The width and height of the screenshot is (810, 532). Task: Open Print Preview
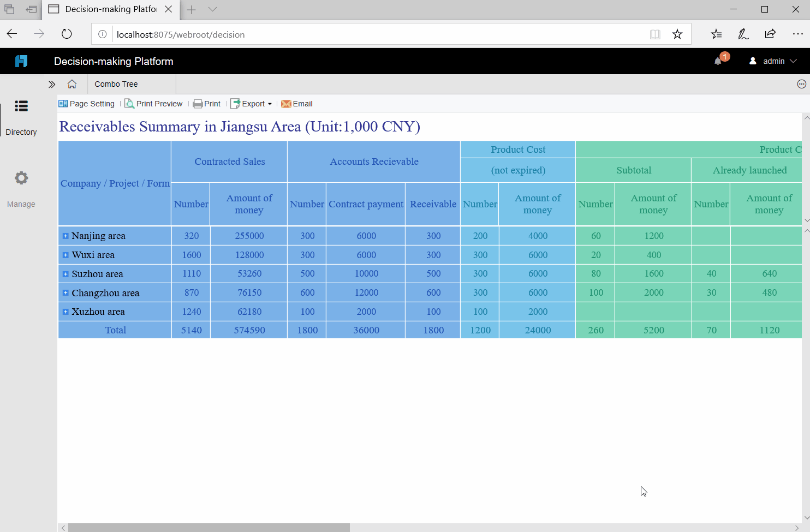coord(153,104)
